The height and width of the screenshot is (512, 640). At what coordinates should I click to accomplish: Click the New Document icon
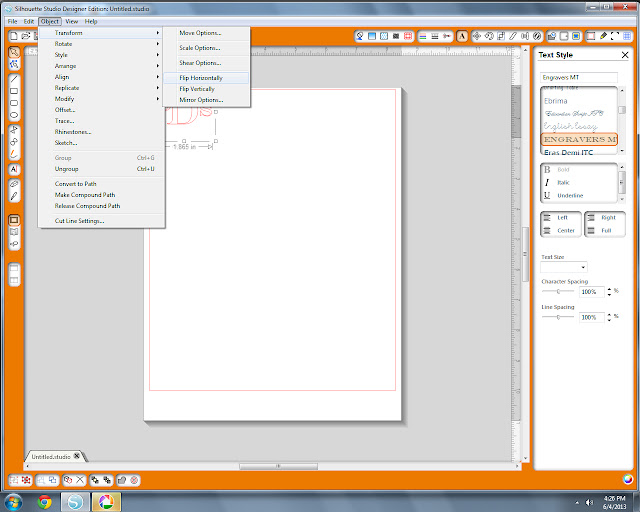point(13,36)
